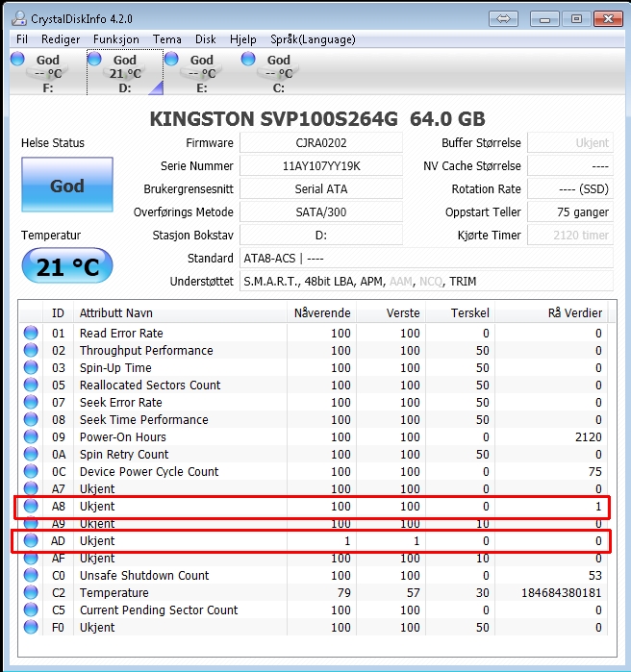Open the Funksjon menu
Image resolution: width=631 pixels, height=672 pixels.
coord(116,39)
